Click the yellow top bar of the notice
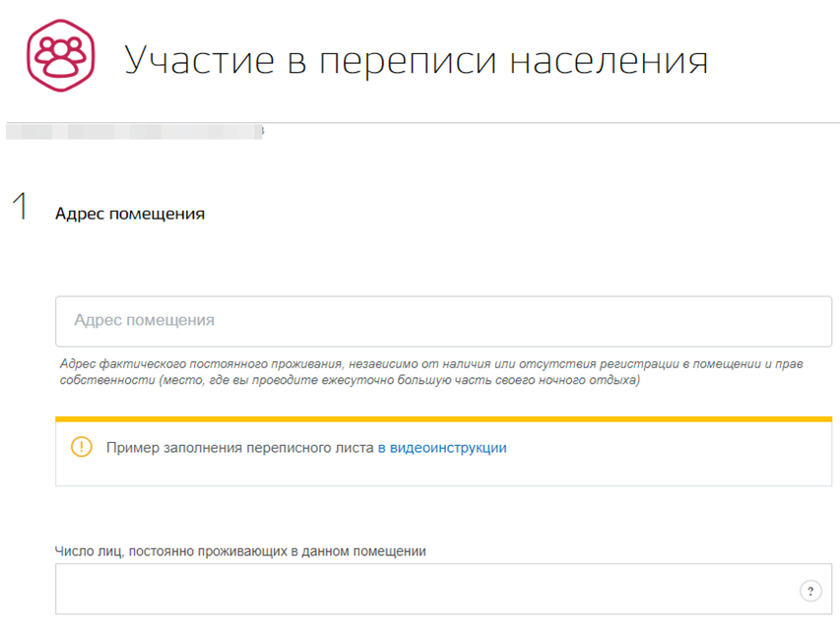Screen dimensions: 840x633 [443, 419]
